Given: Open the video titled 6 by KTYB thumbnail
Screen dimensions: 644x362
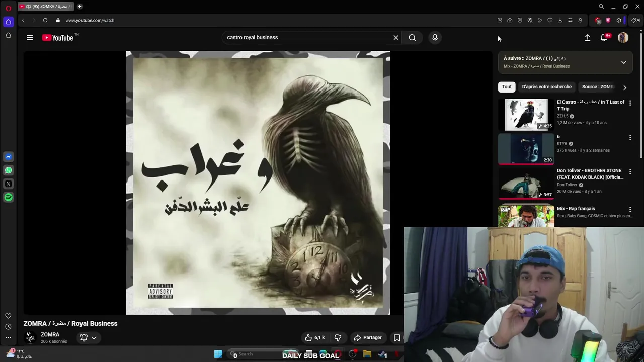Looking at the screenshot, I should tap(526, 149).
